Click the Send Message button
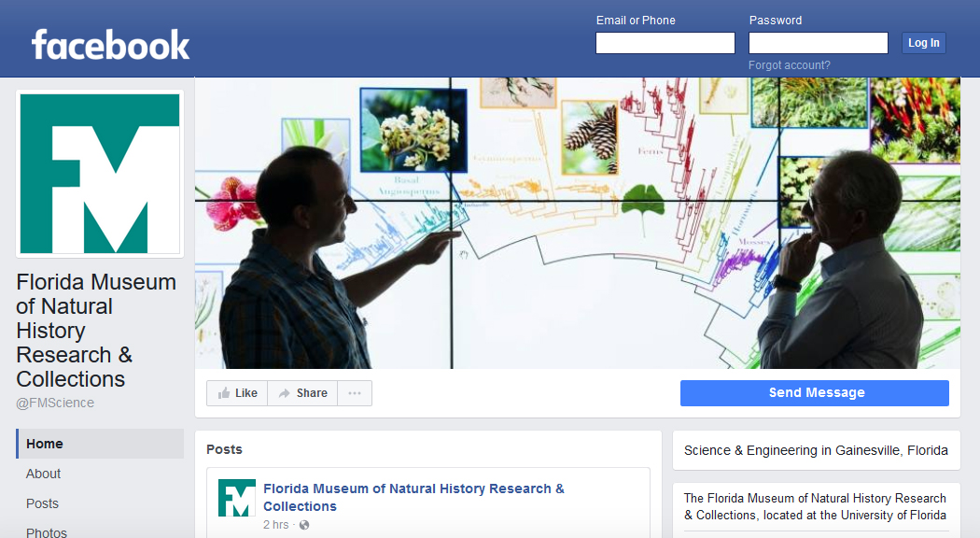This screenshot has height=538, width=980. [814, 393]
